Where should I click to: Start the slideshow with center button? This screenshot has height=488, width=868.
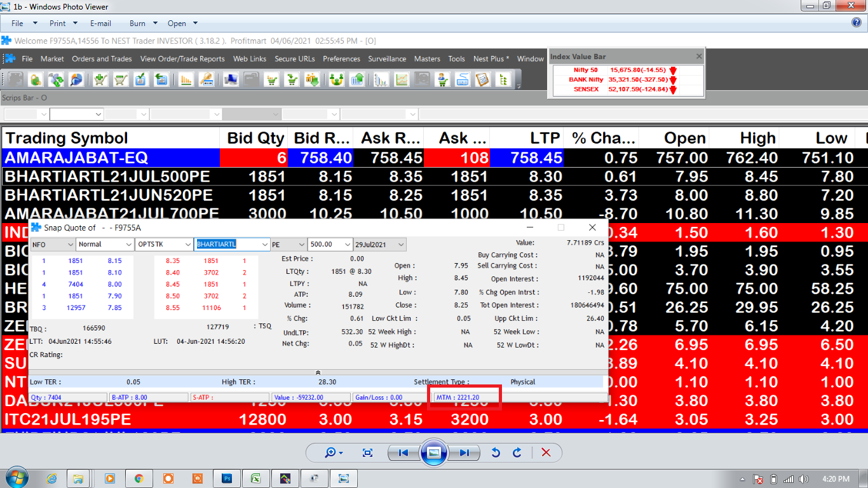[434, 452]
